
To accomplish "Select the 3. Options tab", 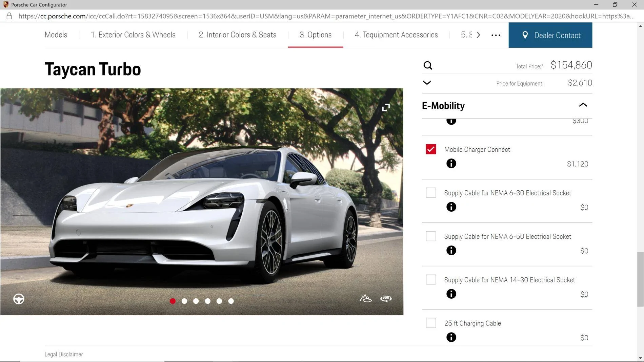I will point(316,35).
